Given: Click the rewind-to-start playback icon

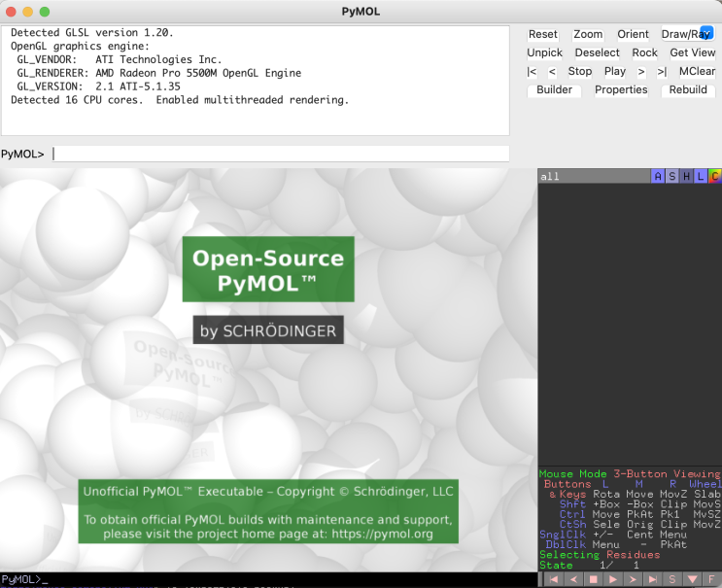Looking at the screenshot, I should tap(553, 579).
